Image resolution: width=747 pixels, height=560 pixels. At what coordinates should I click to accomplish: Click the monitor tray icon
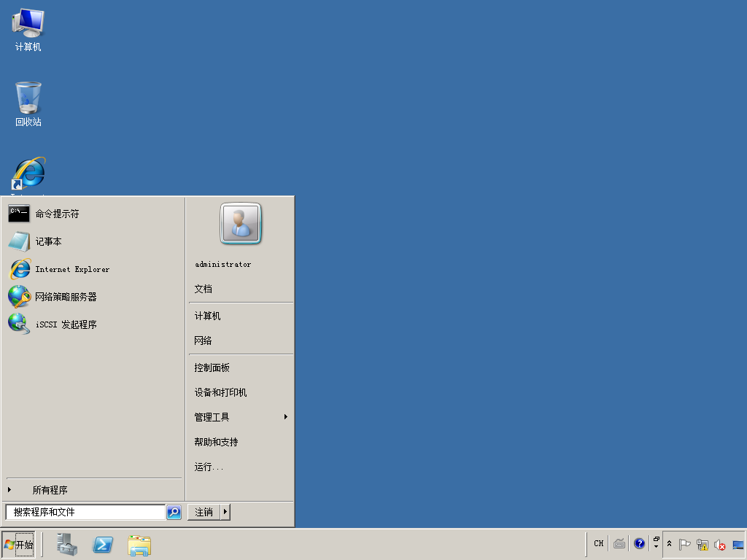pos(738,544)
